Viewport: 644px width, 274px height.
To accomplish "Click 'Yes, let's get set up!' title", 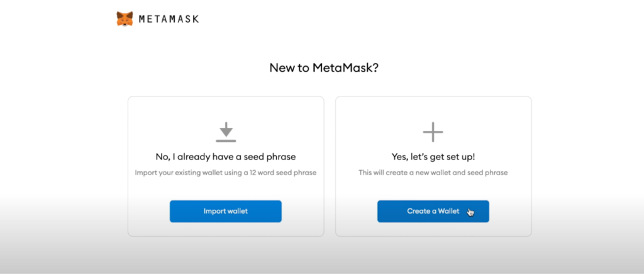I will click(433, 156).
